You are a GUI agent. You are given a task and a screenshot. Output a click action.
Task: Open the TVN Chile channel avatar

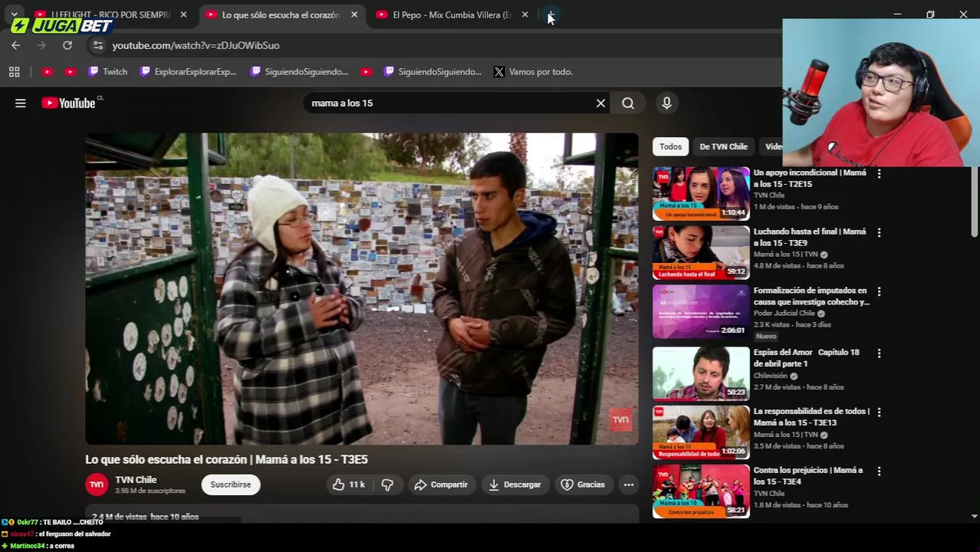tap(97, 485)
